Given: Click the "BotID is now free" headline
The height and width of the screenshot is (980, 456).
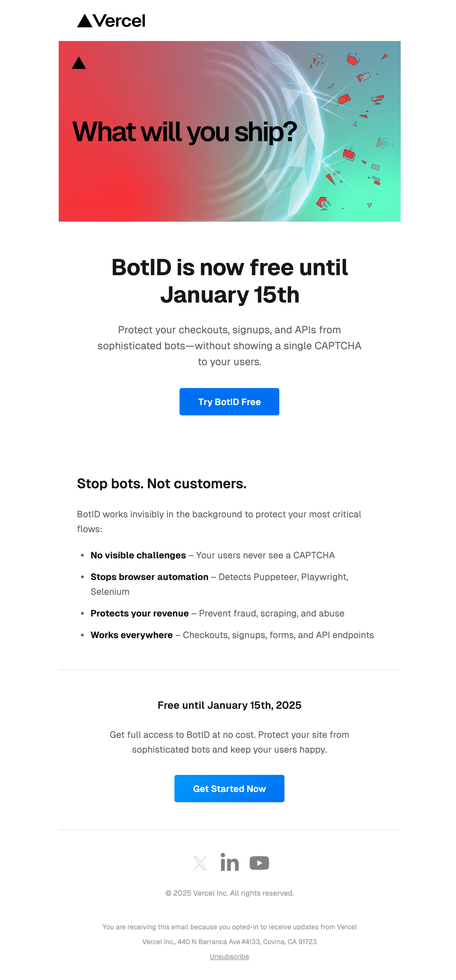Looking at the screenshot, I should (229, 281).
